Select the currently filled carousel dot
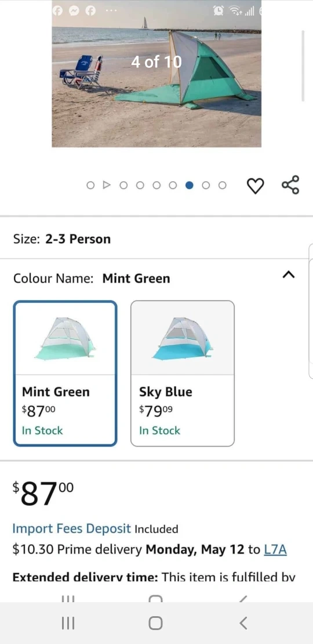 click(189, 185)
